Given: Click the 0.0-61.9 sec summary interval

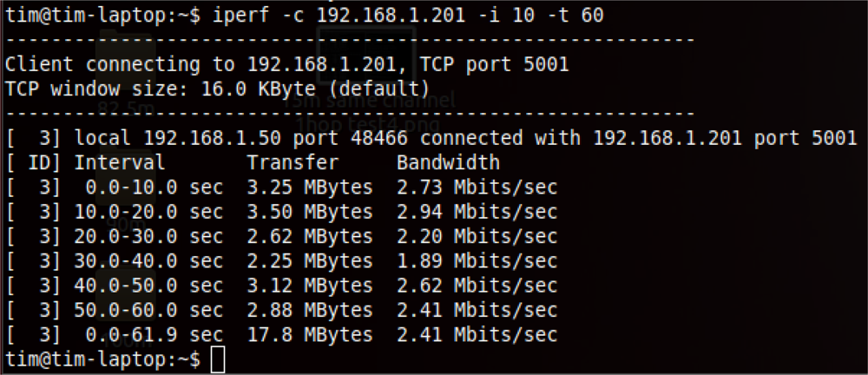Looking at the screenshot, I should point(154,334).
